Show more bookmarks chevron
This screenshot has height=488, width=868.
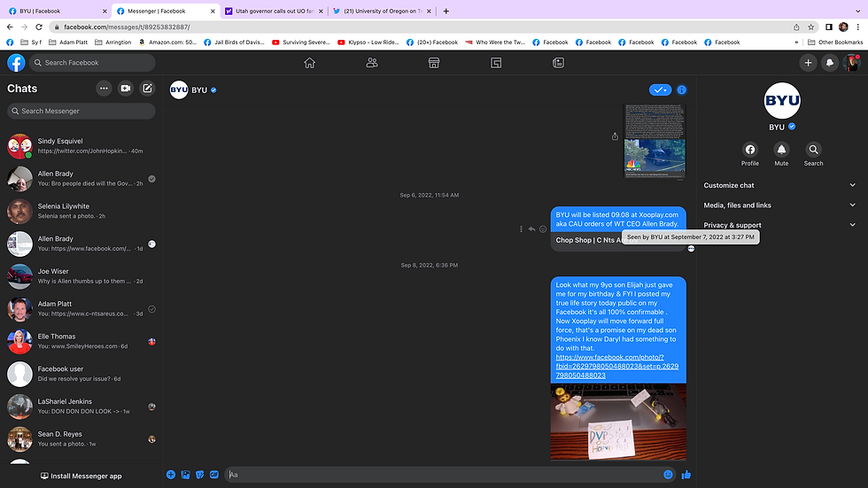click(x=796, y=42)
